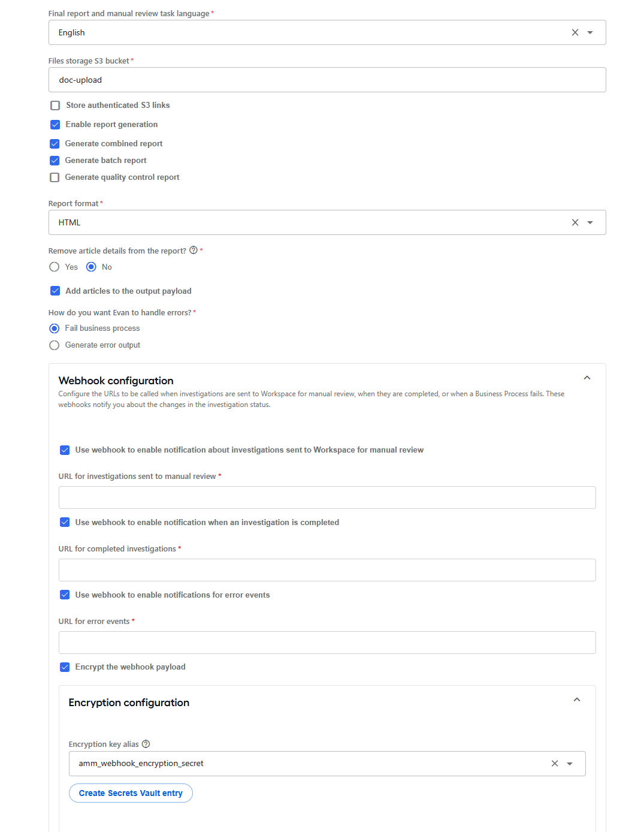Screen dimensions: 644x832
Task: Collapse the Encryption configuration panel
Action: pos(577,700)
